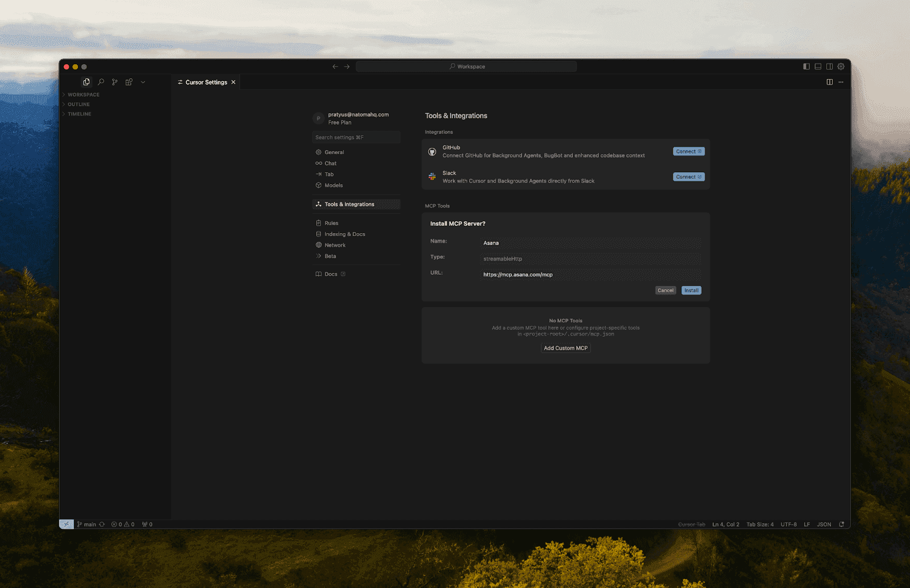This screenshot has height=588, width=910.
Task: Expand the WORKSPACE section
Action: [84, 94]
